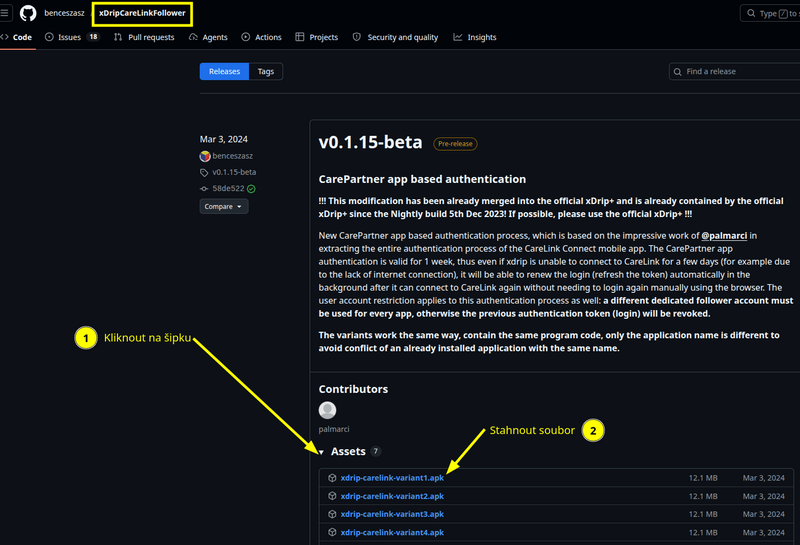Open the benceszasz owner link
Viewport: 800px width, 545px height.
click(x=64, y=13)
